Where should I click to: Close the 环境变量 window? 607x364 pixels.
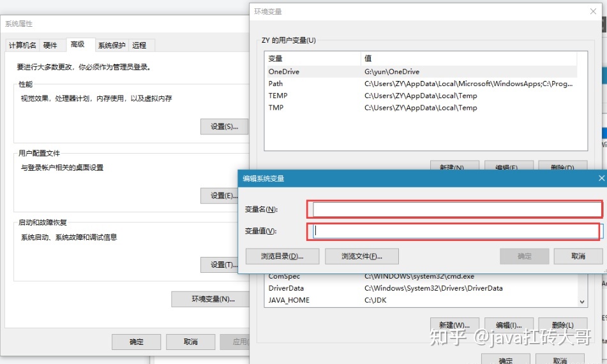point(593,11)
